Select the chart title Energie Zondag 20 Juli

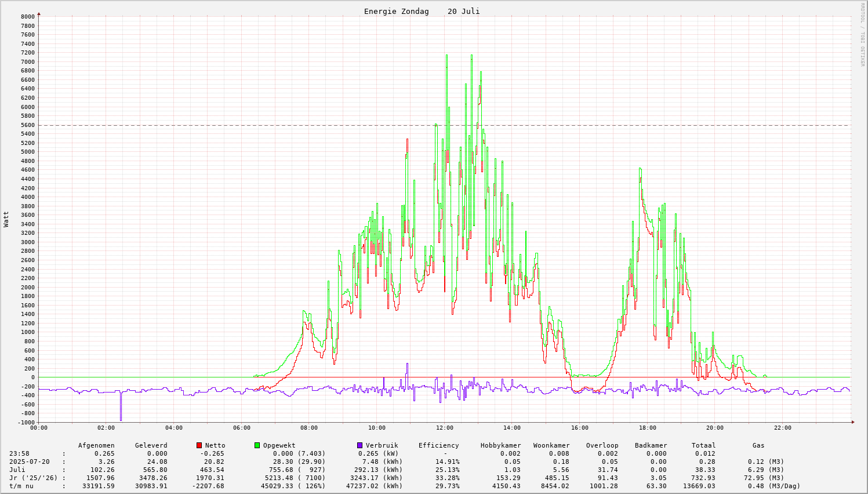pyautogui.click(x=422, y=12)
